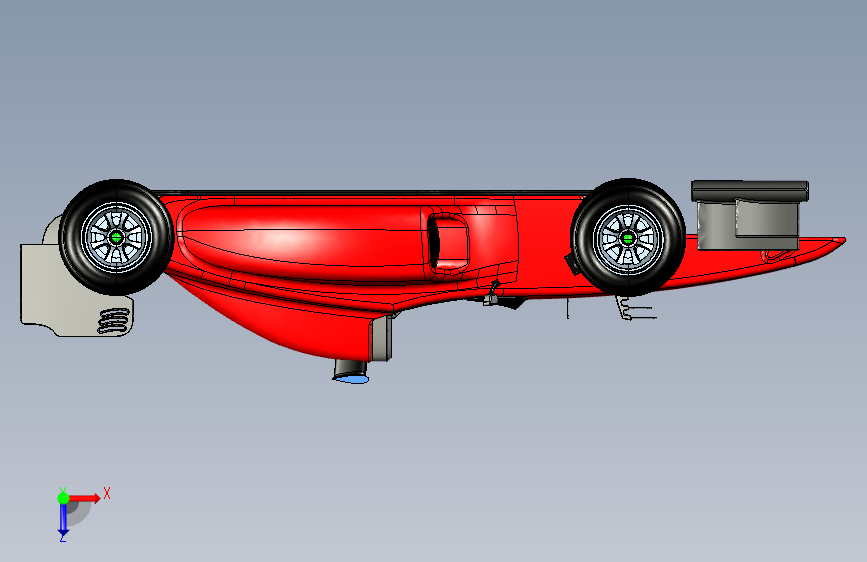Pick the green hub center of the left wheel
Viewport: 867px width, 562px height.
[116, 238]
